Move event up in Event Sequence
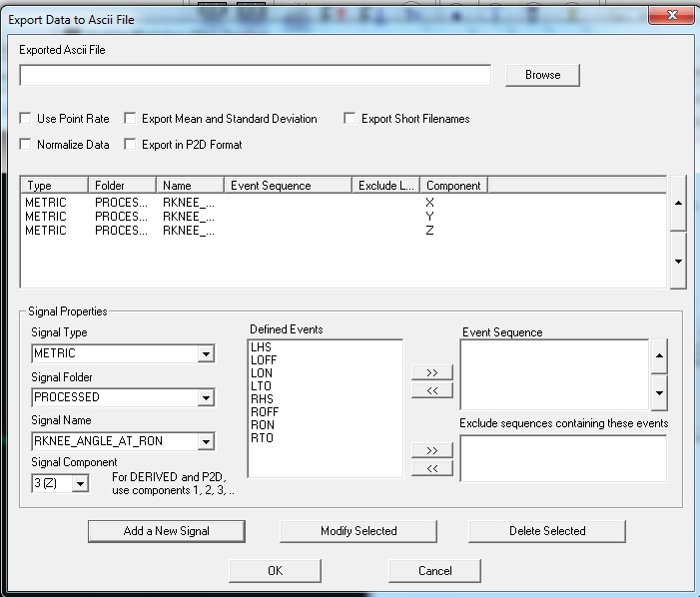The image size is (700, 597). pyautogui.click(x=659, y=355)
